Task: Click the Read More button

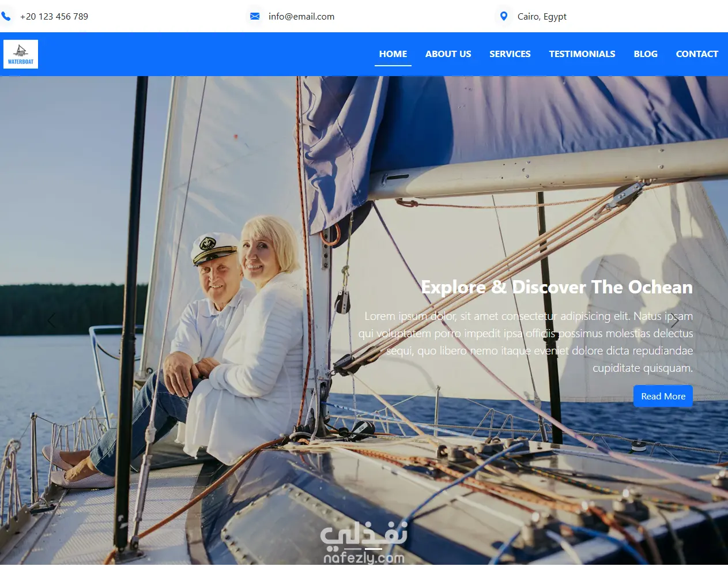Action: (x=663, y=396)
